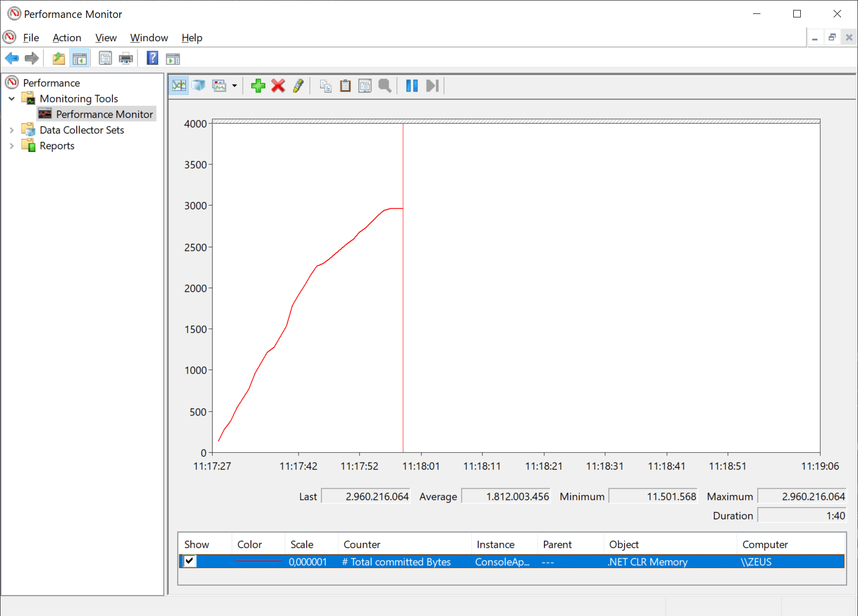Expand the Reports tree node
Image resolution: width=858 pixels, height=616 pixels.
[12, 146]
